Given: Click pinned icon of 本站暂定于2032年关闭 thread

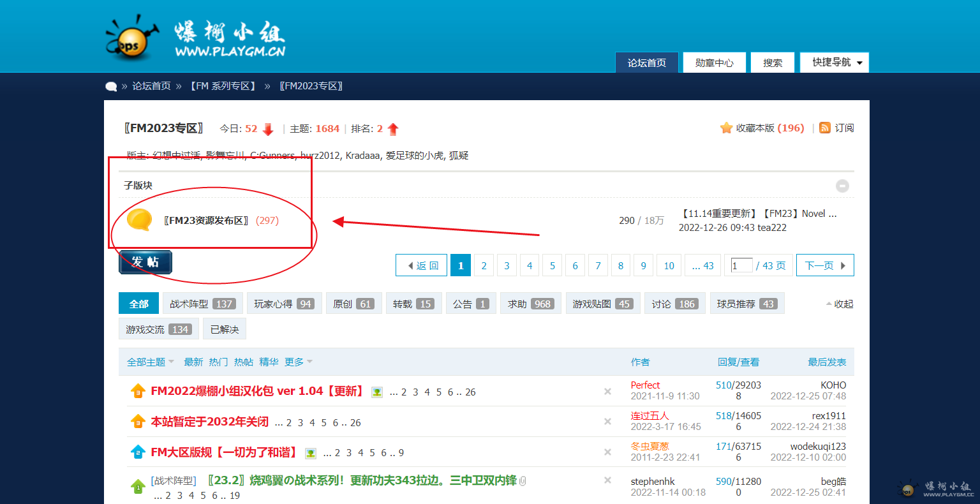Looking at the screenshot, I should (x=138, y=422).
